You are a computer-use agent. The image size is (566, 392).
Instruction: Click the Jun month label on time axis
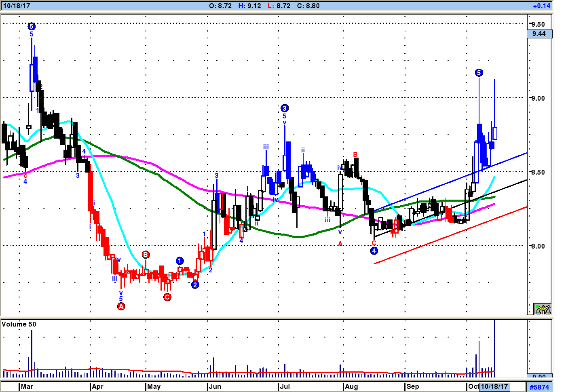[x=215, y=386]
